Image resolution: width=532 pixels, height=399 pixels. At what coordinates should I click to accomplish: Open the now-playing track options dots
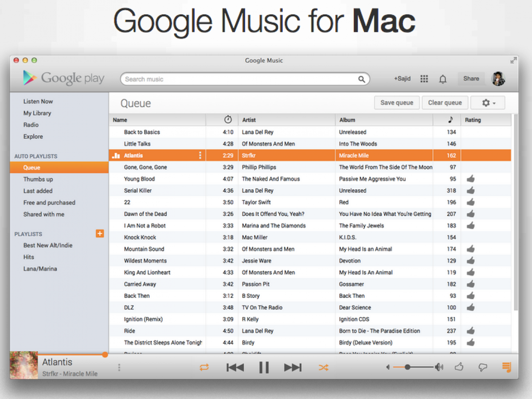(x=119, y=368)
